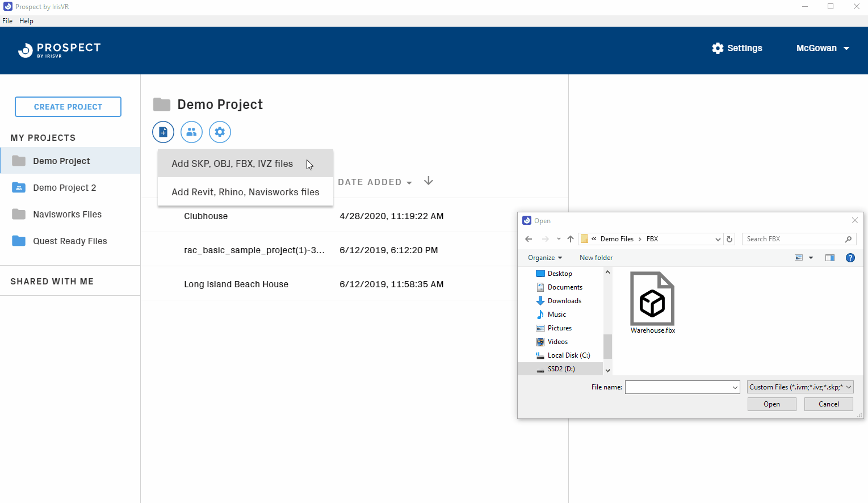
Task: Go forward in the Open dialog
Action: pos(545,239)
